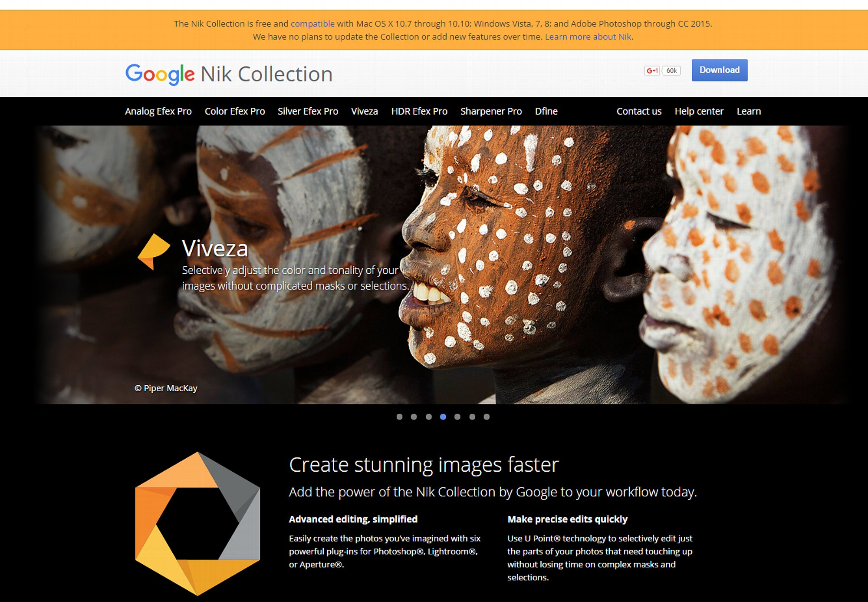Click the Google logo in header

tap(160, 74)
